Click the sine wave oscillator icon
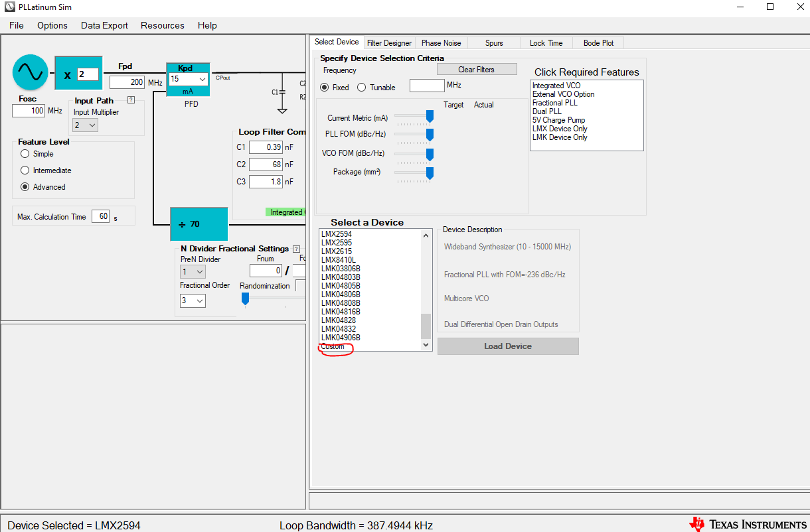The width and height of the screenshot is (810, 532). [31, 72]
